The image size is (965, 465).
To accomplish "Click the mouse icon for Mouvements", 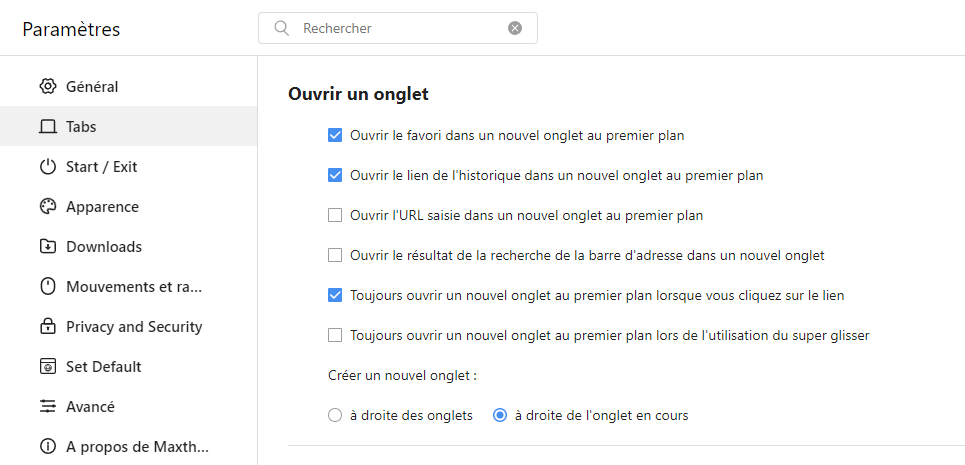I will (x=47, y=287).
